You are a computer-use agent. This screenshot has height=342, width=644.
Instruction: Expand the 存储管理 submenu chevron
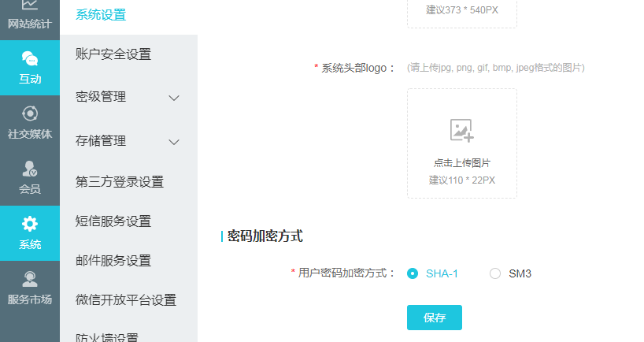[175, 142]
